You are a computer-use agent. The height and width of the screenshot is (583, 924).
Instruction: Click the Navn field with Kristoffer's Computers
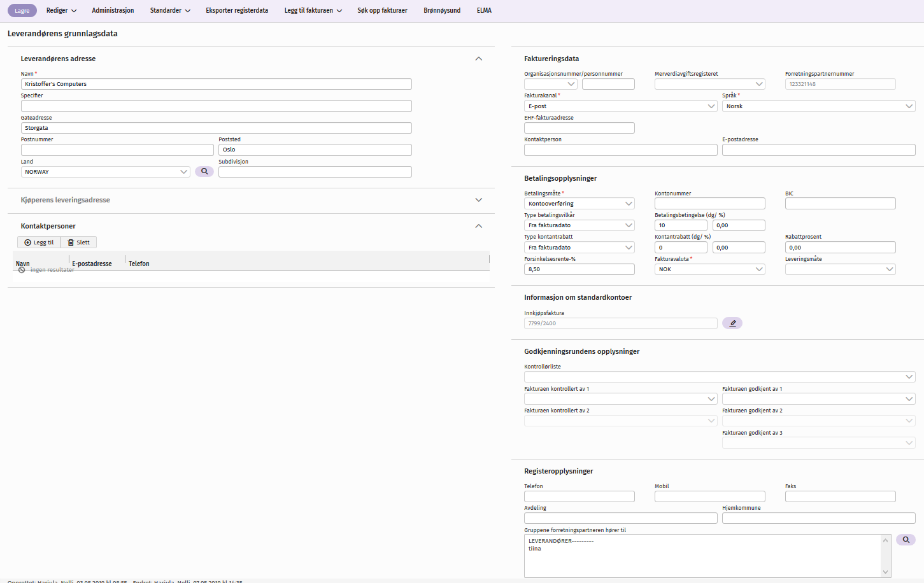(x=217, y=84)
